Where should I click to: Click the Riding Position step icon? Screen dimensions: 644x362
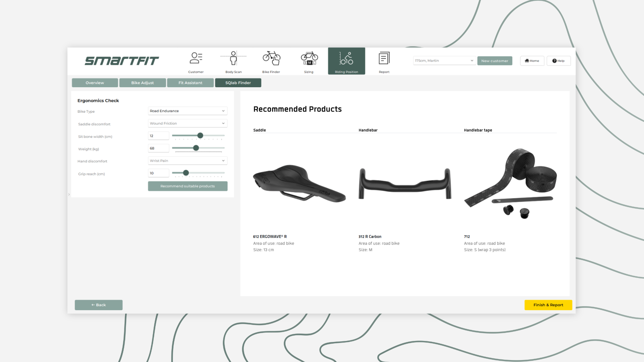click(x=346, y=58)
